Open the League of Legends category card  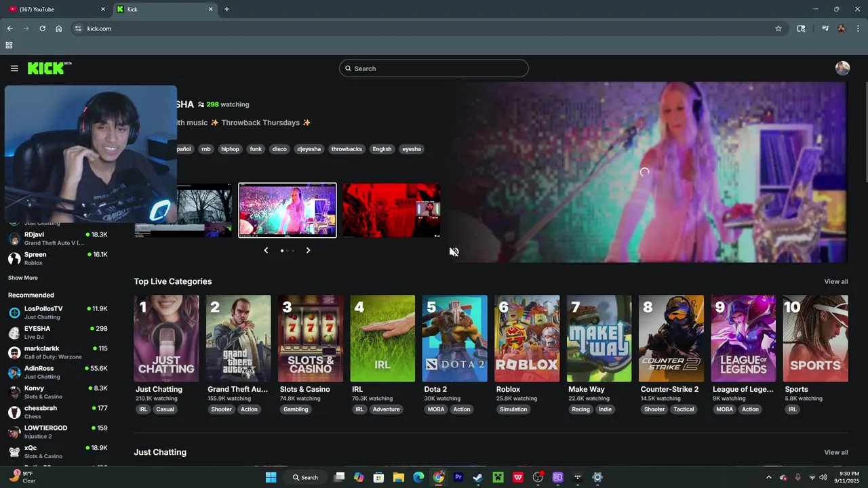pyautogui.click(x=743, y=338)
